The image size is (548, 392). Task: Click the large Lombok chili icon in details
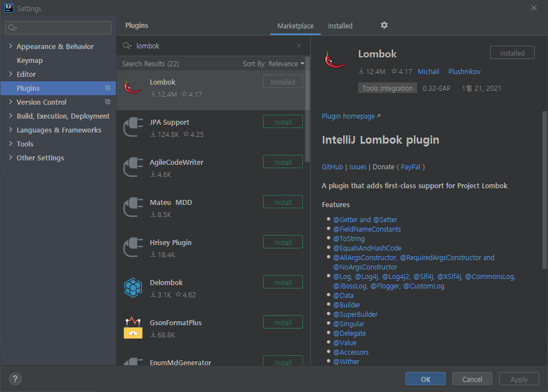(x=335, y=58)
